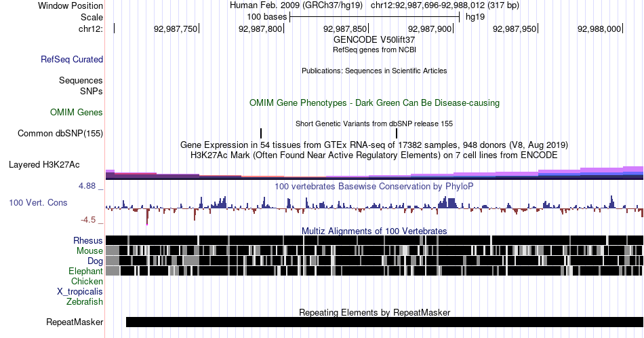
Task: Click the 92,987,800 ruler position
Action: [260, 29]
